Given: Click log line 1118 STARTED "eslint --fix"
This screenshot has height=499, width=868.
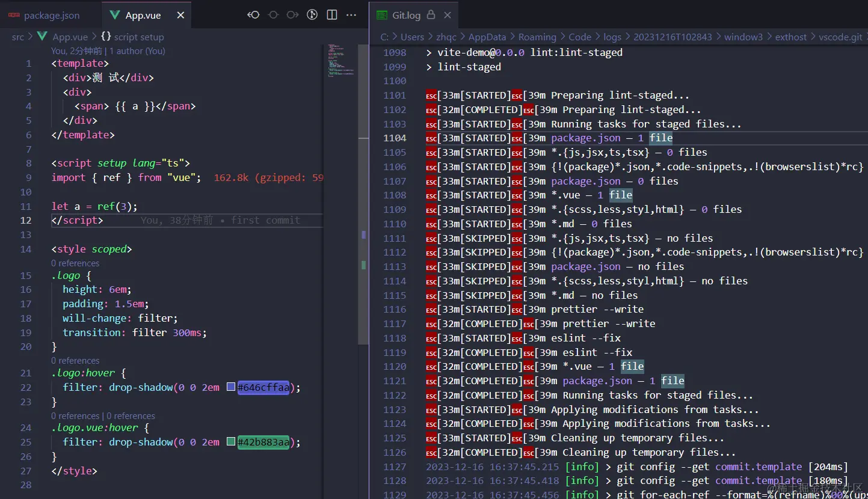Looking at the screenshot, I should click(x=523, y=338).
